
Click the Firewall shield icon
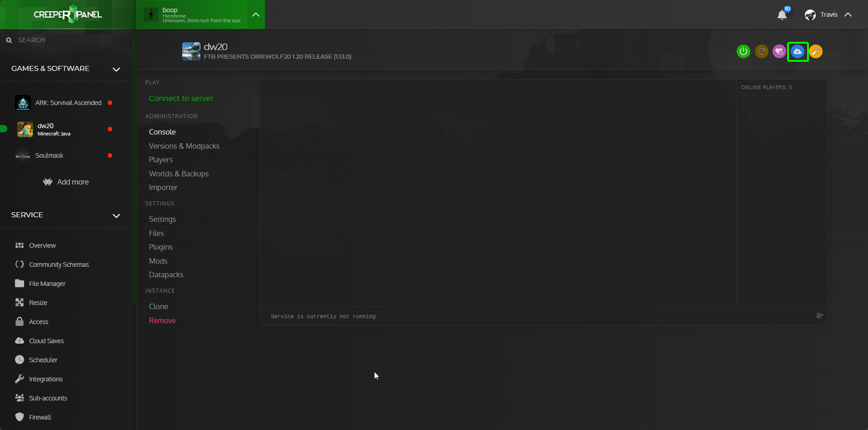tap(20, 417)
